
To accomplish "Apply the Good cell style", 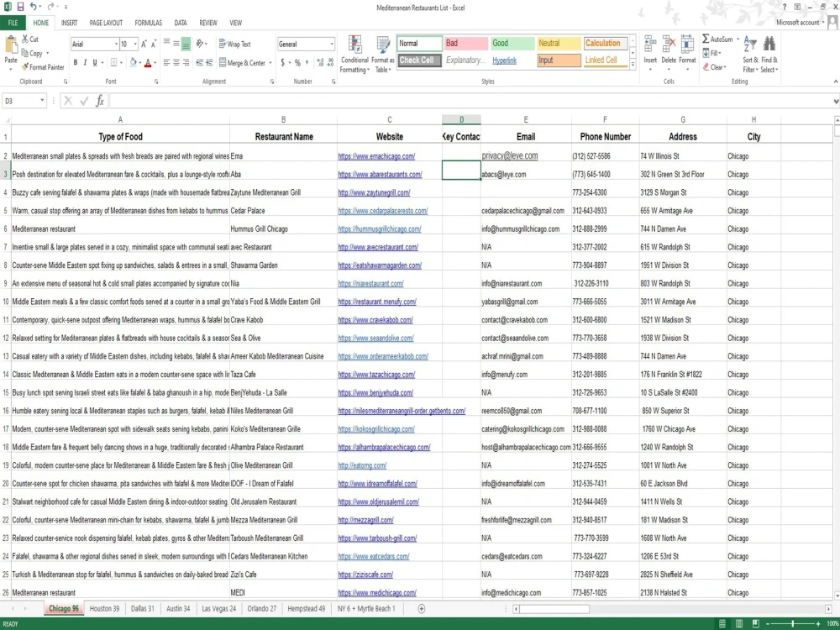I will [x=512, y=44].
